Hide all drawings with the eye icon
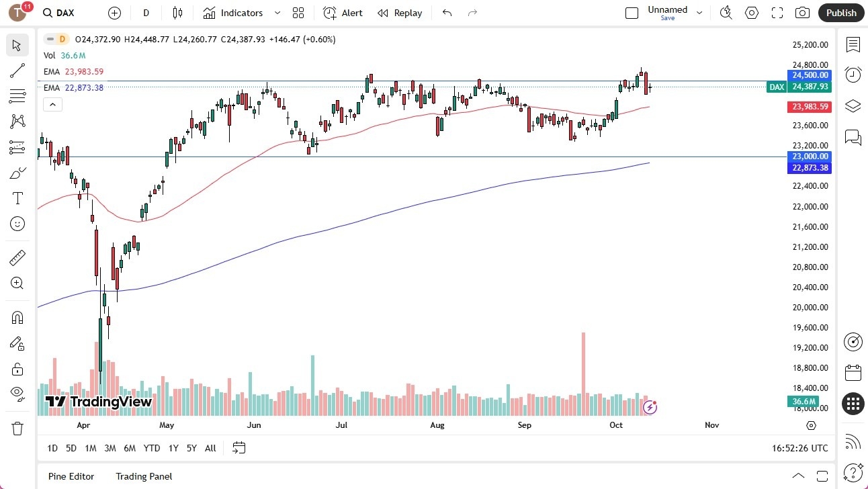Viewport: 868px width, 489px height. (x=17, y=393)
